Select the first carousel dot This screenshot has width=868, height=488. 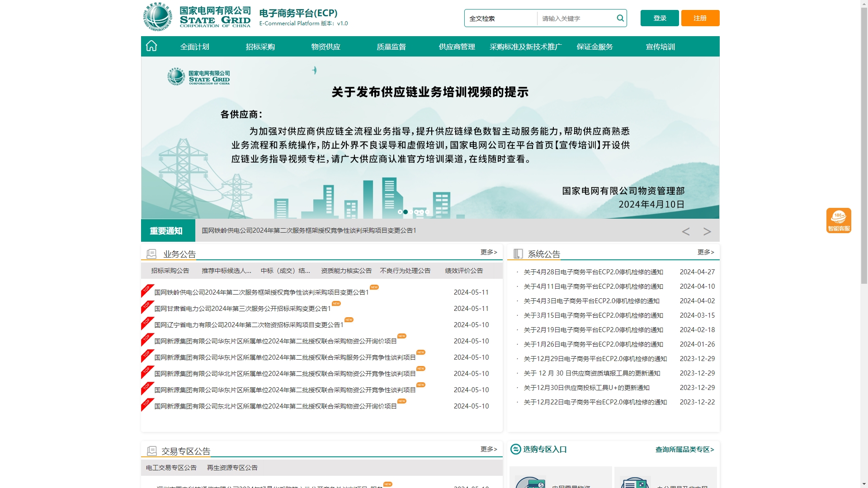400,212
